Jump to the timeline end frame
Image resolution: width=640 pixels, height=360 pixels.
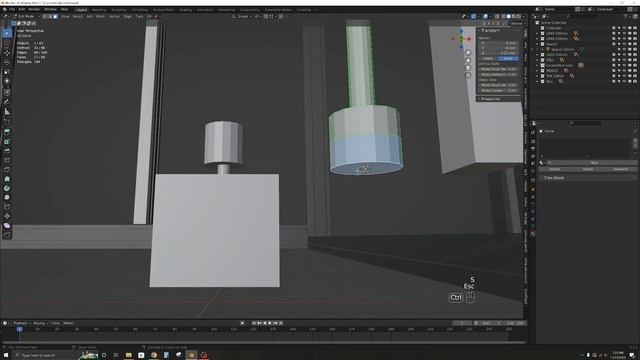281,323
